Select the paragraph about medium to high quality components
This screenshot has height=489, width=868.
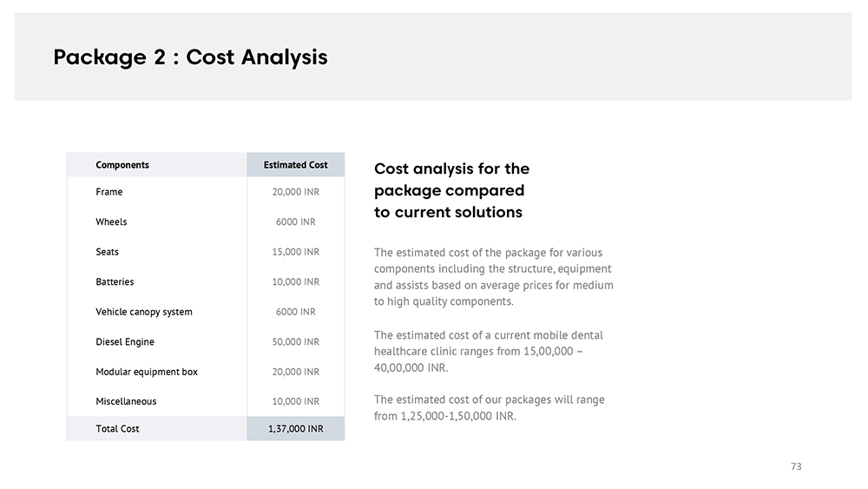click(x=493, y=277)
